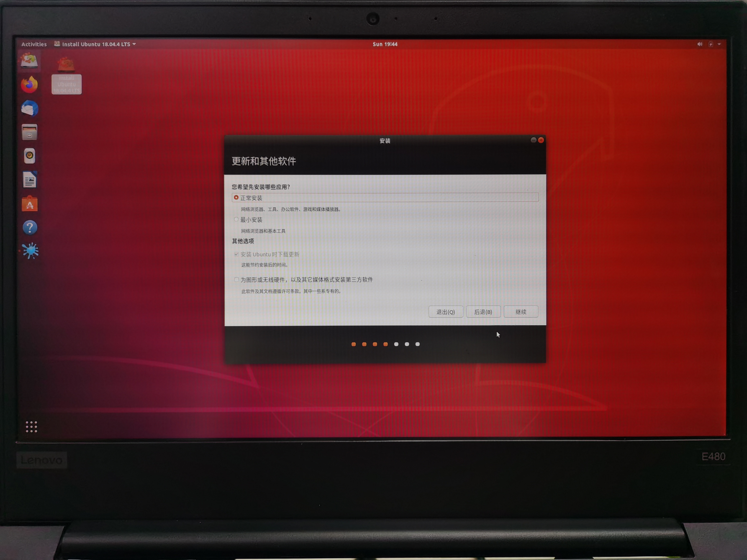The image size is (747, 560).
Task: Choose the 最小安装 option
Action: 236,219
